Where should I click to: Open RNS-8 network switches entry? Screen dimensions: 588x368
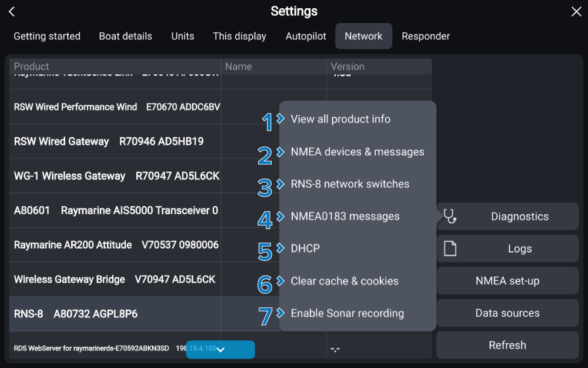click(x=350, y=184)
